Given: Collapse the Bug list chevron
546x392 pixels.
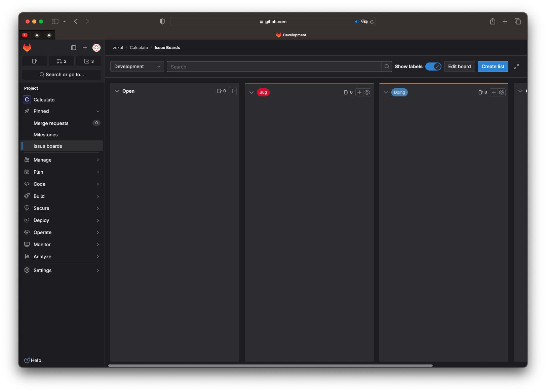Looking at the screenshot, I should click(251, 92).
